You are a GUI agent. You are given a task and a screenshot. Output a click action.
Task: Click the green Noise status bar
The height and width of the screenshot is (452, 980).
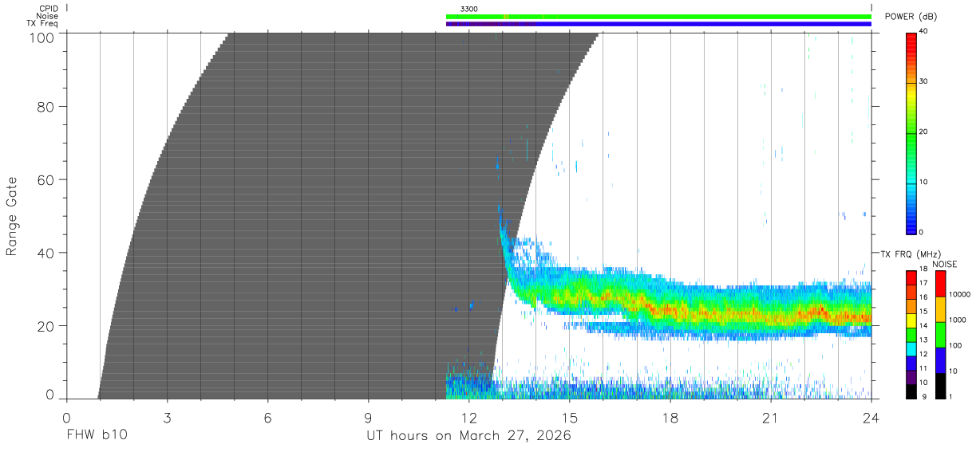pyautogui.click(x=658, y=16)
